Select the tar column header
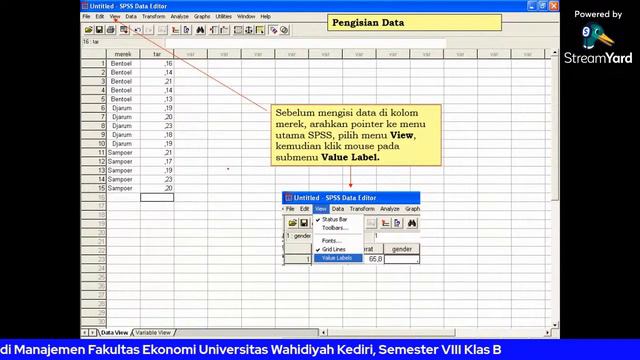Screen dimensions: 640x360 157,54
